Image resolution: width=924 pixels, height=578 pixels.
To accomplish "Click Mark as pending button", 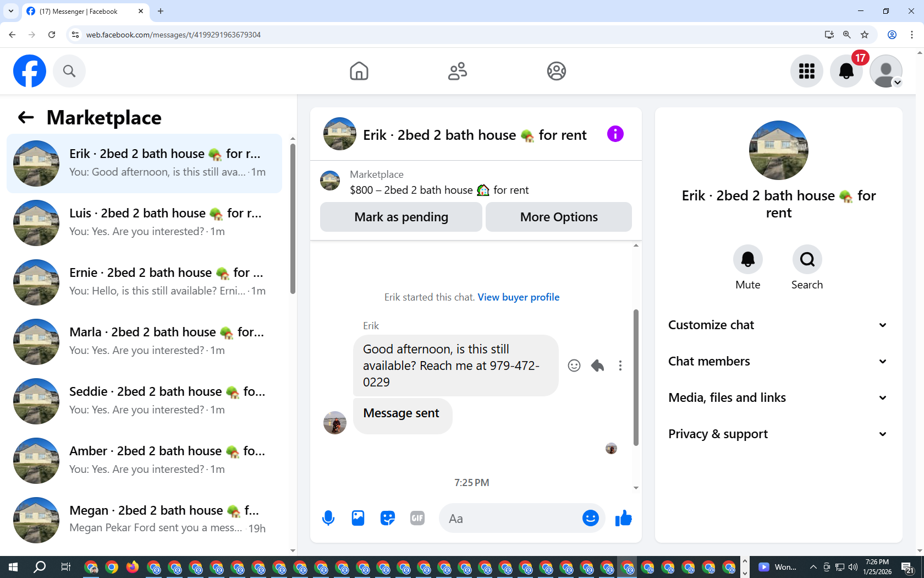I will tap(401, 217).
